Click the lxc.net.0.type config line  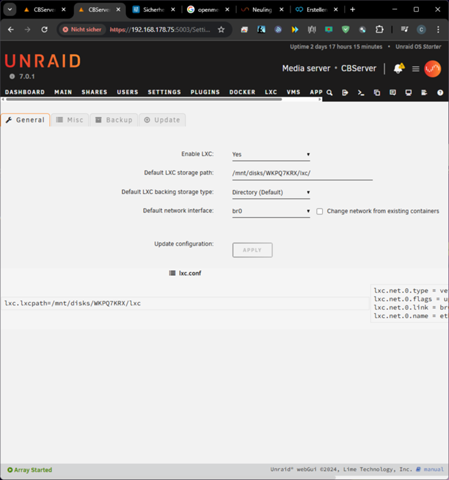(x=410, y=291)
